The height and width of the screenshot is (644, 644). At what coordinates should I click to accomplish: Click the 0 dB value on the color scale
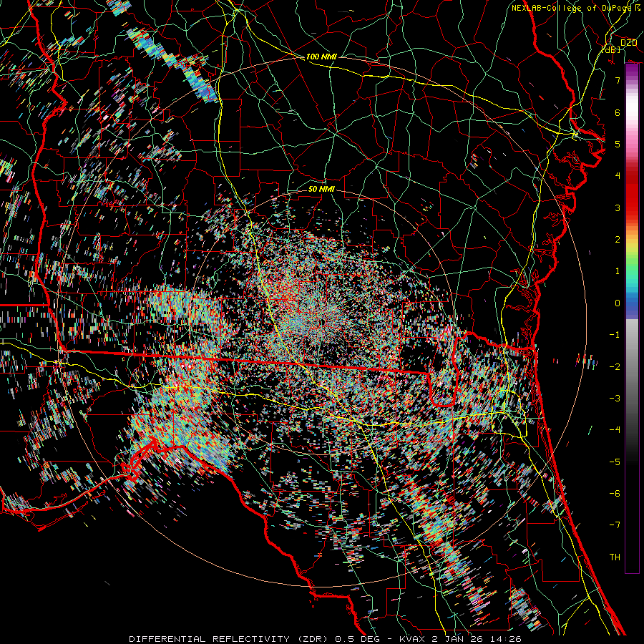coord(618,303)
